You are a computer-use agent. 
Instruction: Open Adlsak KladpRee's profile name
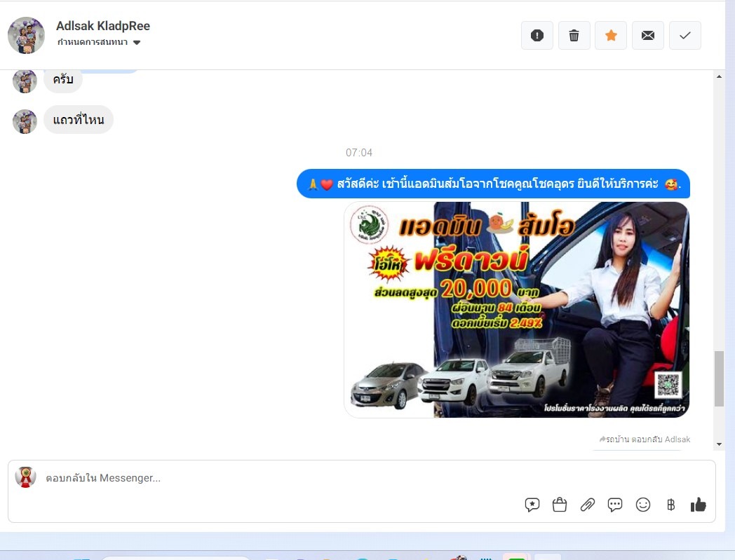tap(103, 26)
